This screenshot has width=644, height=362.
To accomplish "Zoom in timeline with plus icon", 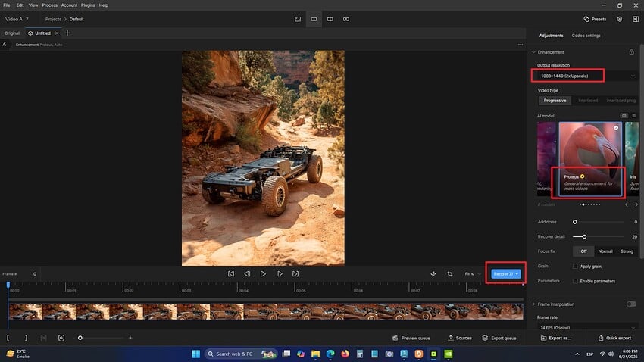I will click(x=130, y=338).
